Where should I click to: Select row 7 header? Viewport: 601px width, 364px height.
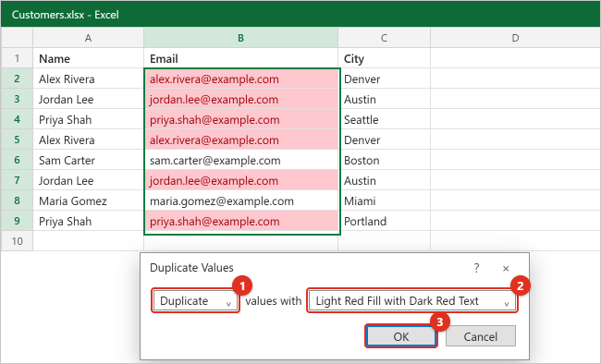pos(17,180)
